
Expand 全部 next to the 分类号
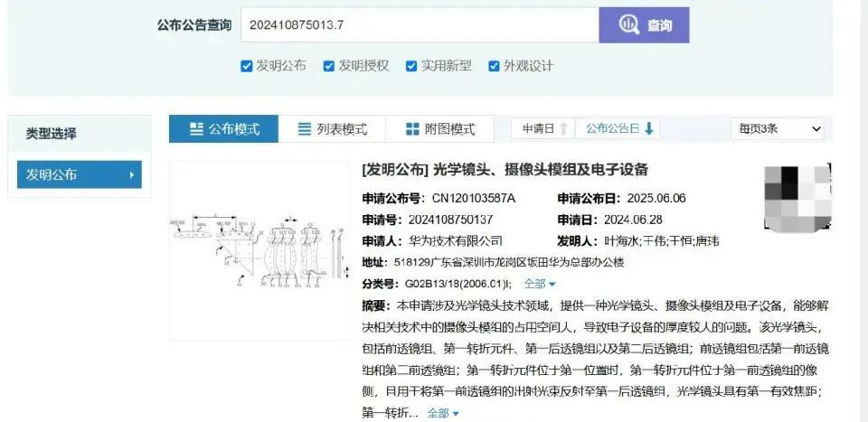(540, 284)
